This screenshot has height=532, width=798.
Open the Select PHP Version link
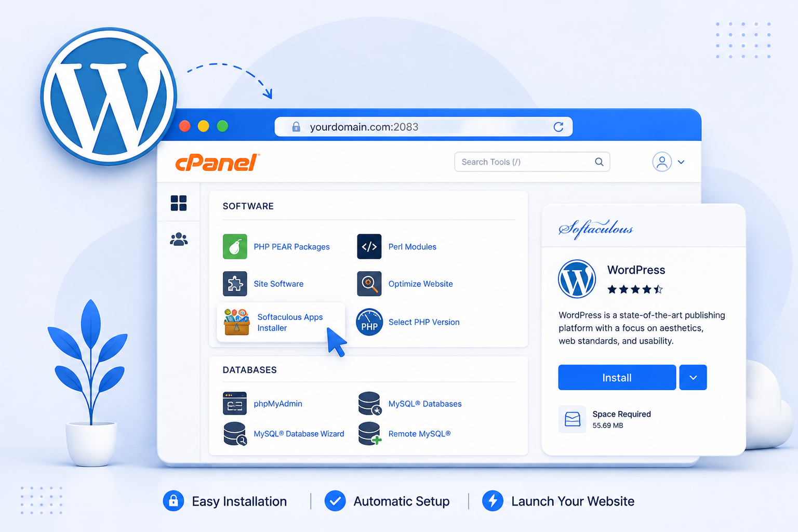click(x=424, y=322)
